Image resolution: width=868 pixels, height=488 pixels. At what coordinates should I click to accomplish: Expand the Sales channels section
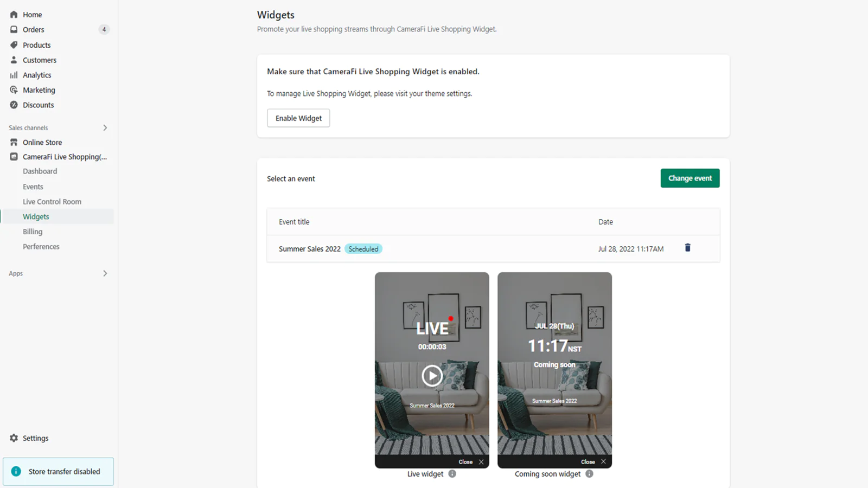click(105, 128)
